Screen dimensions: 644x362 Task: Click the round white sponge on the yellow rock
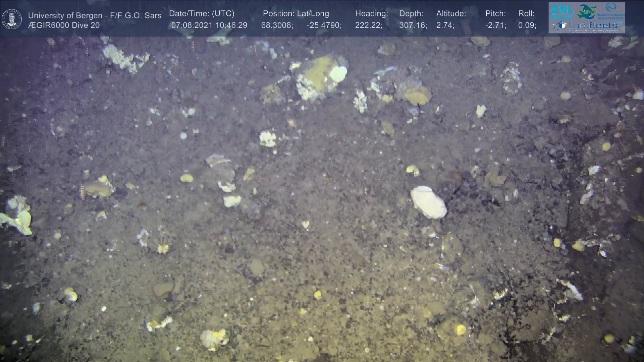click(338, 73)
